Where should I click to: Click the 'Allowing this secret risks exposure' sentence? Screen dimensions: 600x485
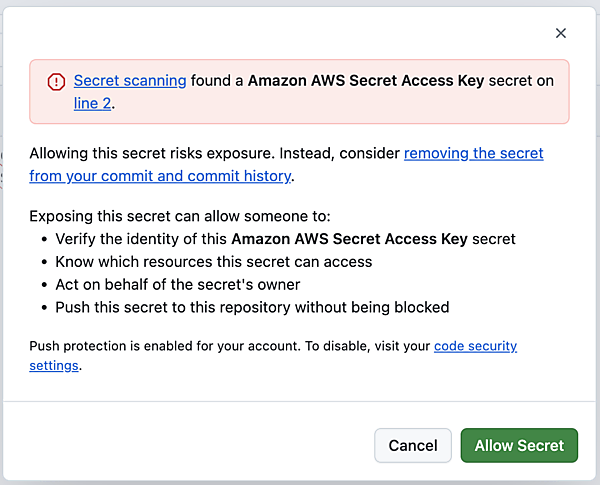tap(152, 153)
